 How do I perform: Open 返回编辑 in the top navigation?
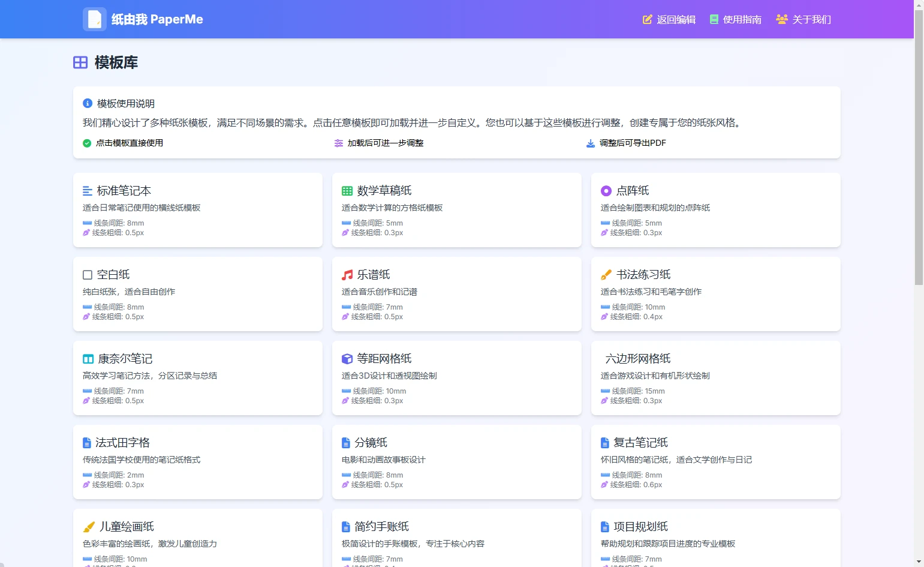tap(669, 19)
